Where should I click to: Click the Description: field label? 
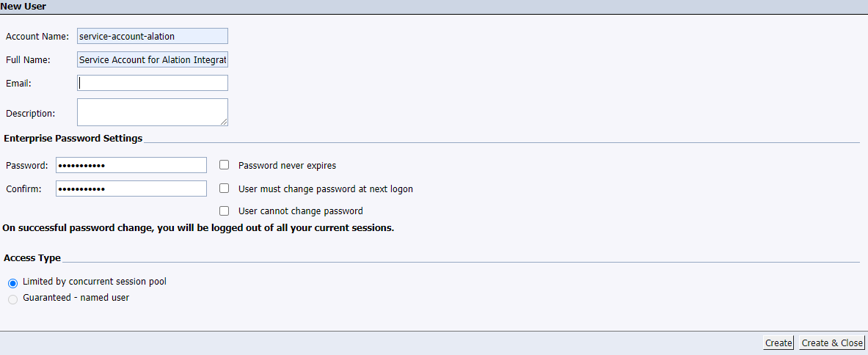[30, 114]
